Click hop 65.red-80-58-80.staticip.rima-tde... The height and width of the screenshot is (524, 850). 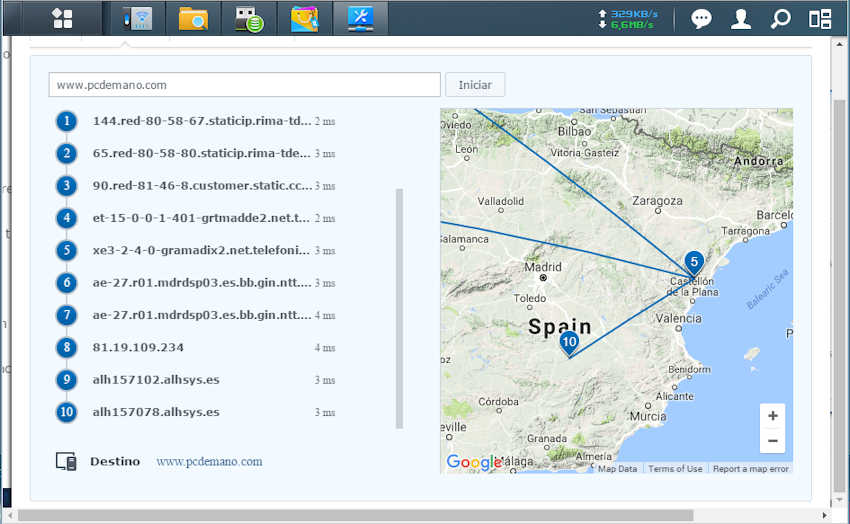[202, 153]
